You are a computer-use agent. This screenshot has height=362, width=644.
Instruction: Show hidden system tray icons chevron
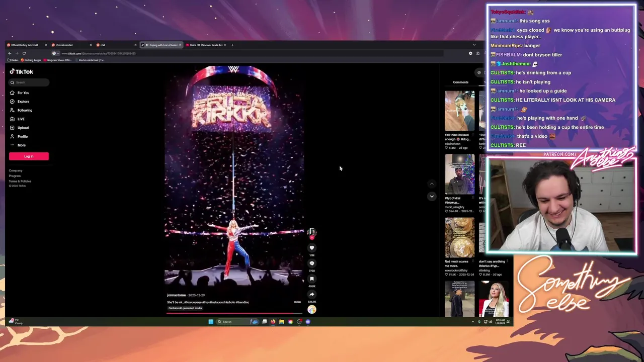[472, 322]
